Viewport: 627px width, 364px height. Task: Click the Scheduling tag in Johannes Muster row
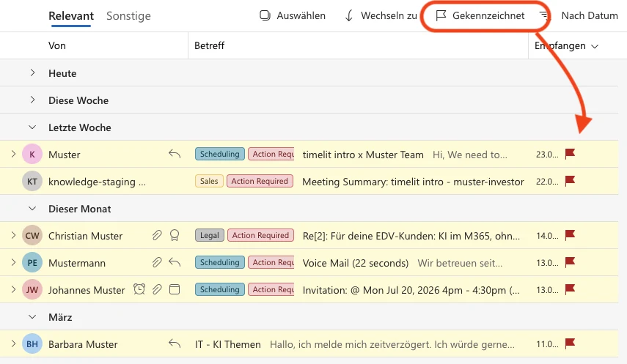pos(219,290)
